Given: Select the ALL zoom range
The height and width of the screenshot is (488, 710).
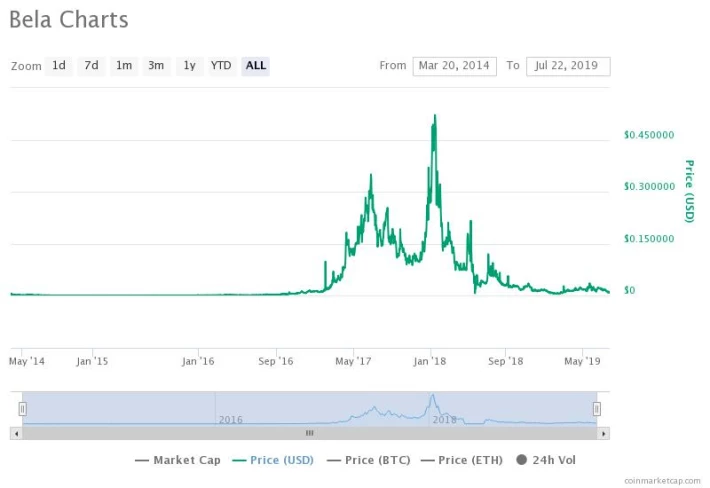Looking at the screenshot, I should pos(256,66).
